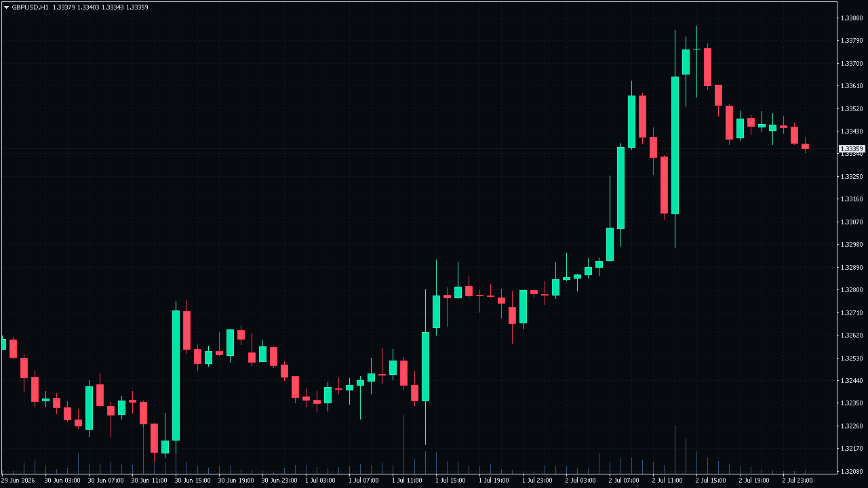Click the 29 Jun 2026 date label
This screenshot has height=488, width=868.
coord(17,480)
